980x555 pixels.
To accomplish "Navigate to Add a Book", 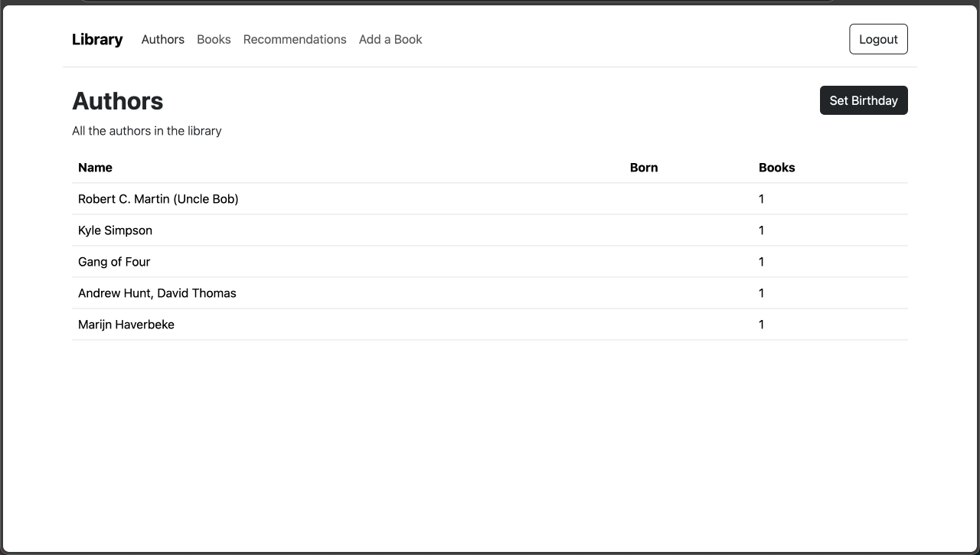I will [x=390, y=40].
